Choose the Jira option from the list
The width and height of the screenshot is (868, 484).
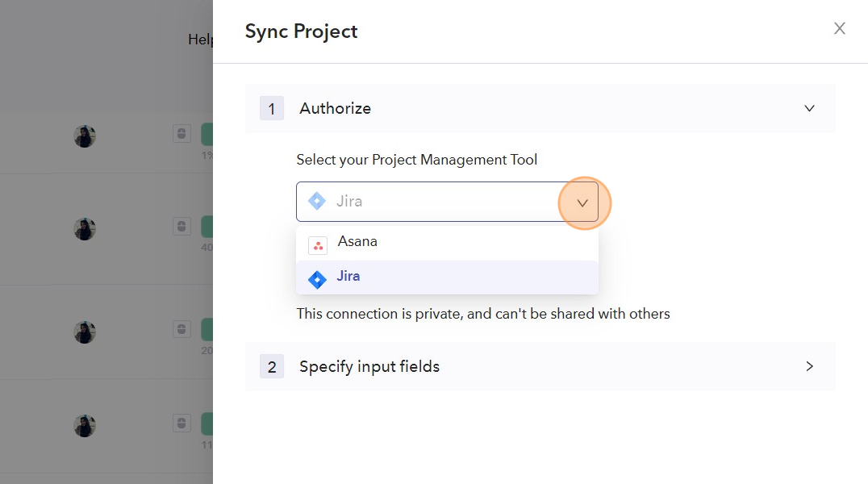[348, 276]
